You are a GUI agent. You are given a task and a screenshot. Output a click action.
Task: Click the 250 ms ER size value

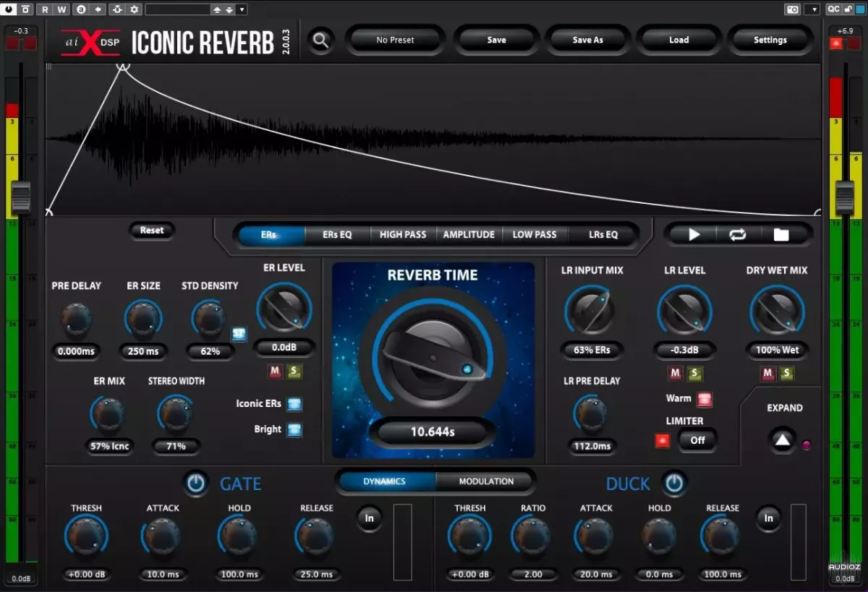pyautogui.click(x=142, y=352)
